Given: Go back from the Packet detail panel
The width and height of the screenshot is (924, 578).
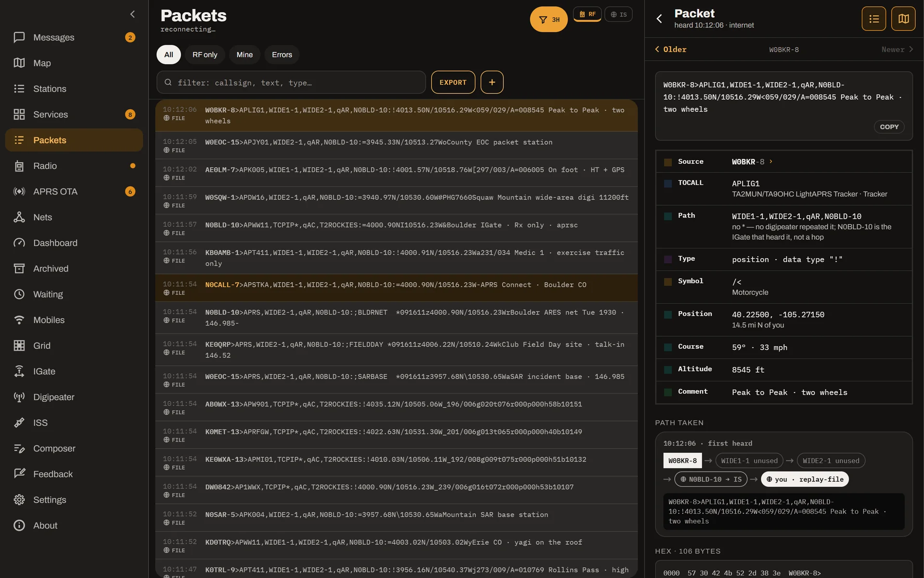Looking at the screenshot, I should coord(659,19).
